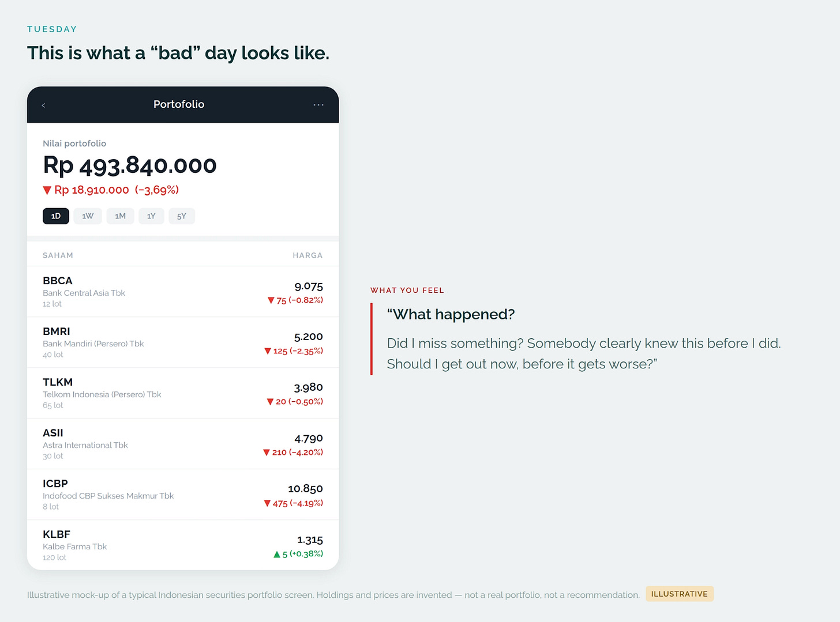The height and width of the screenshot is (622, 840).
Task: Open the three-dot more options menu
Action: [318, 105]
